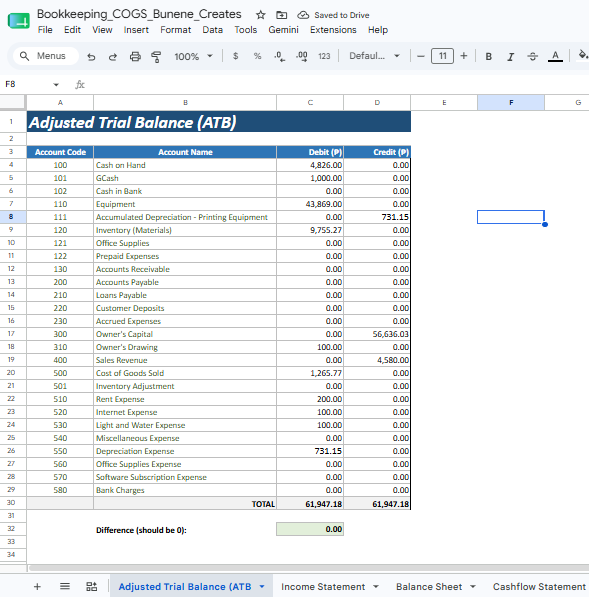This screenshot has width=589, height=597.
Task: Toggle italic formatting
Action: (511, 57)
